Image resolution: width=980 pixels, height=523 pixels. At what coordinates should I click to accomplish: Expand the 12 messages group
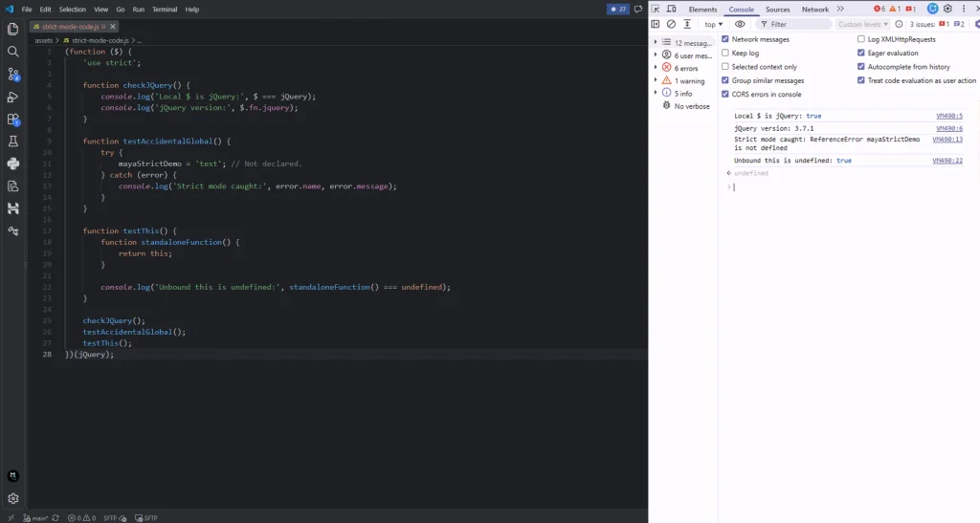tap(656, 42)
